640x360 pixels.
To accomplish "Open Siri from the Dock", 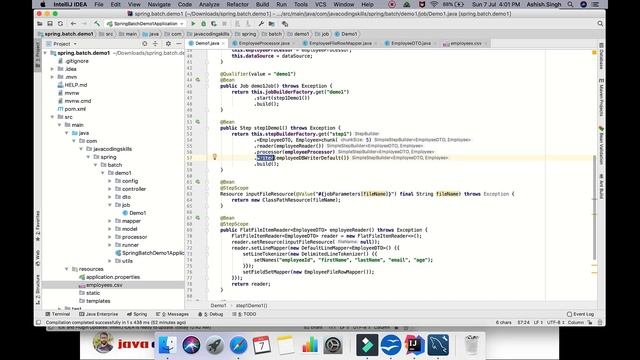I will click(x=191, y=345).
